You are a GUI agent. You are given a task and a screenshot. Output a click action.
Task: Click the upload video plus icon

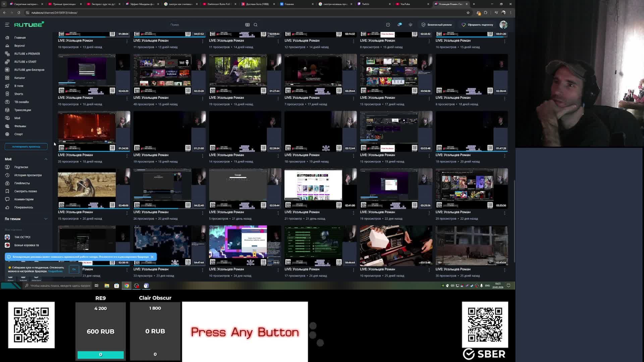click(388, 25)
